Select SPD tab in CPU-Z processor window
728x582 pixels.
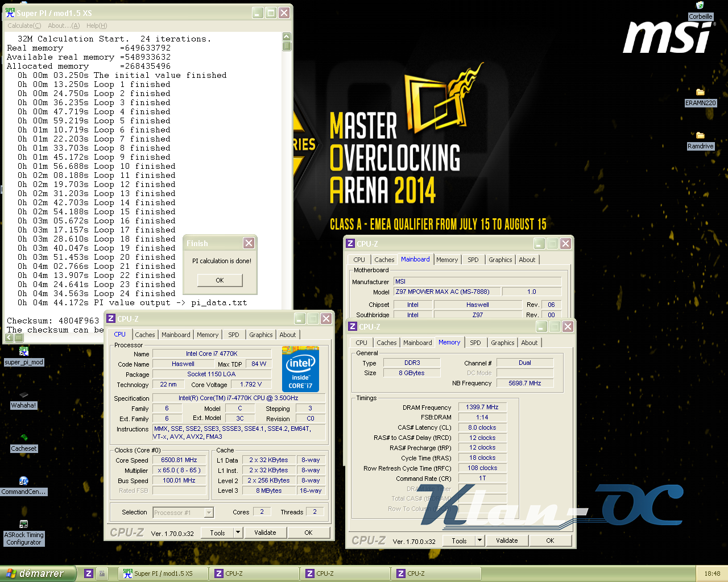[234, 335]
